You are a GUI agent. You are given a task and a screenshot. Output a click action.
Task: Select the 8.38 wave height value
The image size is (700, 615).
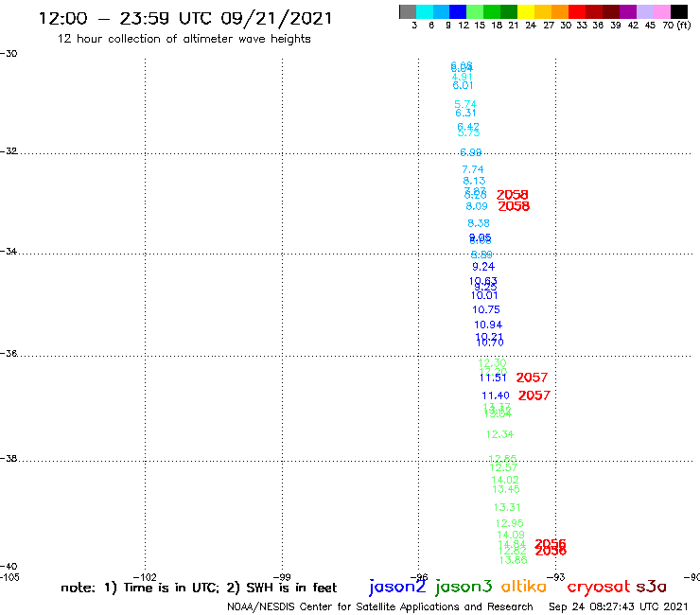[x=479, y=223]
